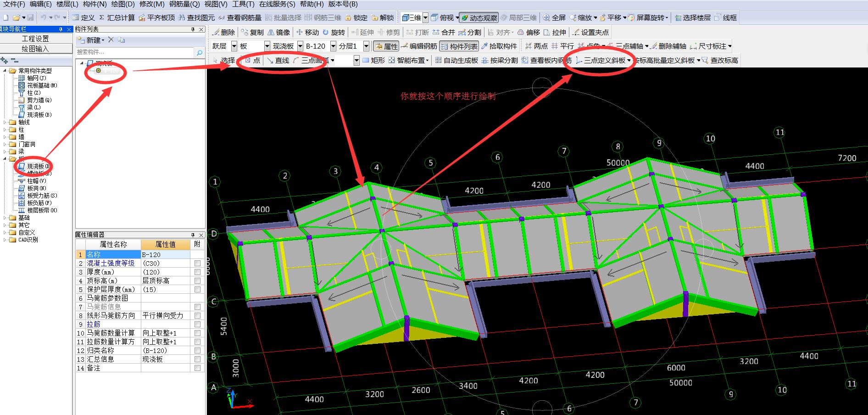This screenshot has width=868, height=415.
Task: Expand the 轴线 tree folder
Action: pos(5,122)
